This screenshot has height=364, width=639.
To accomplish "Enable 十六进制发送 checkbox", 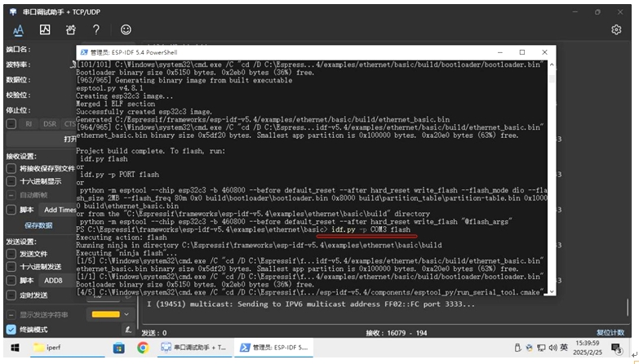I will coord(11,267).
